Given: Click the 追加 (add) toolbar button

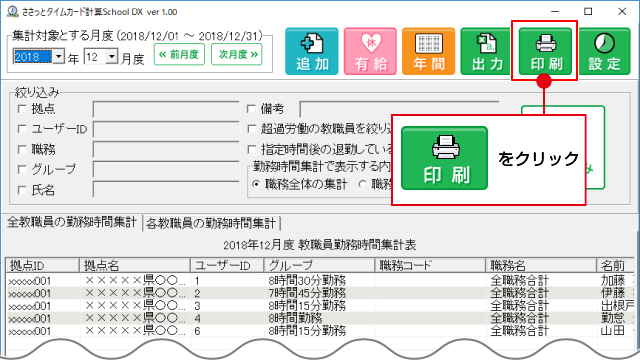Looking at the screenshot, I should coord(312,51).
